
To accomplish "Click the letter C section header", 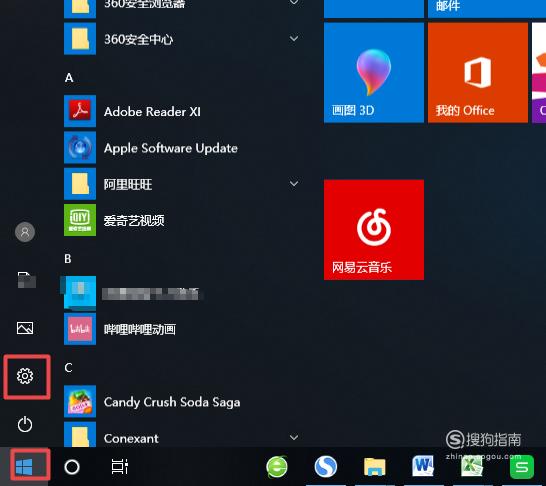I will point(68,368).
